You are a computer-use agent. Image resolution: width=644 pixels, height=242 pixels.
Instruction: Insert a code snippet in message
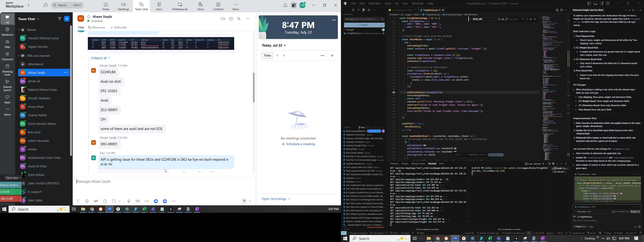(147, 201)
